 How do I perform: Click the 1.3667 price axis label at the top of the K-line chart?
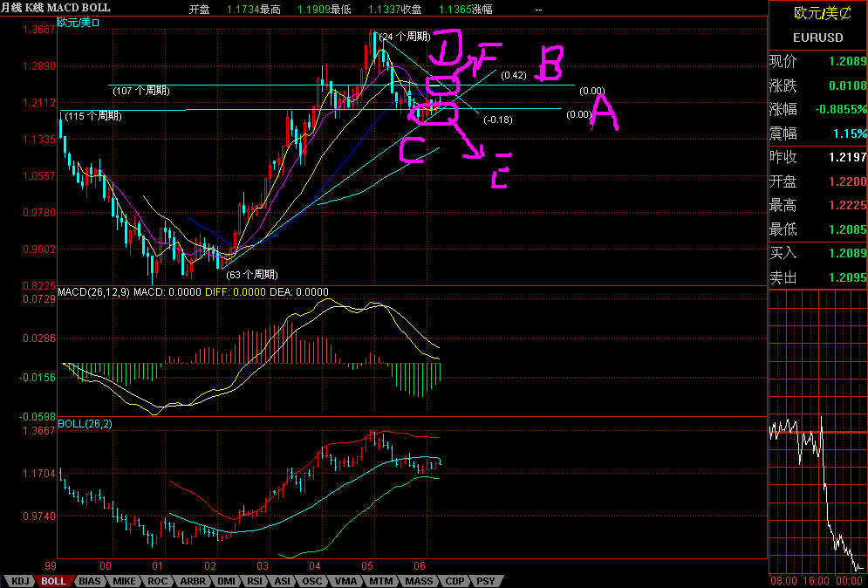(38, 30)
